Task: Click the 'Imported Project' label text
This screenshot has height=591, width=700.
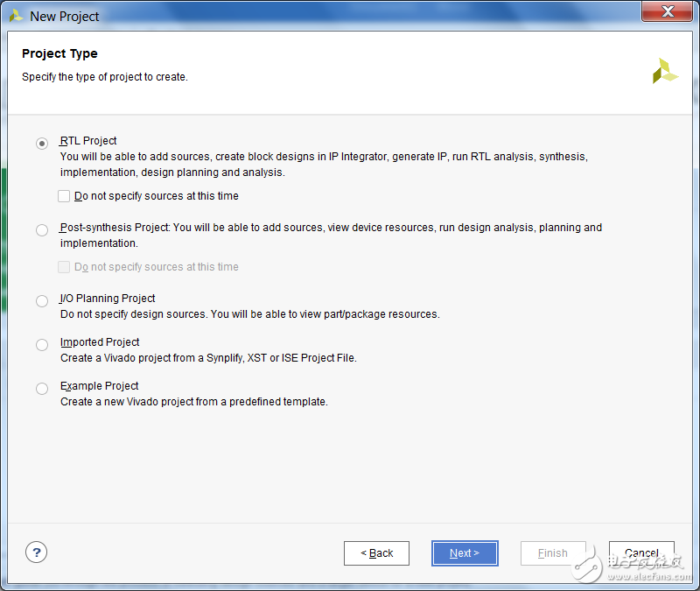Action: pos(100,342)
